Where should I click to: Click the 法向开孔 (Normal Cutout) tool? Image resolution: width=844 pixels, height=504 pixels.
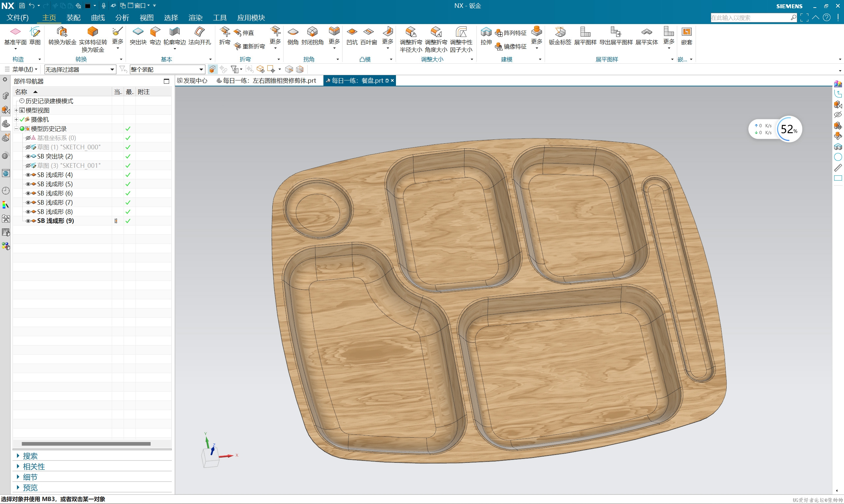click(x=200, y=36)
